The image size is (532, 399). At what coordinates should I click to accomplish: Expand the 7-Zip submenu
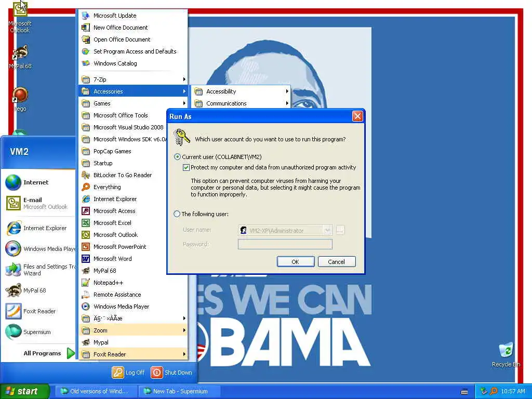tap(134, 79)
